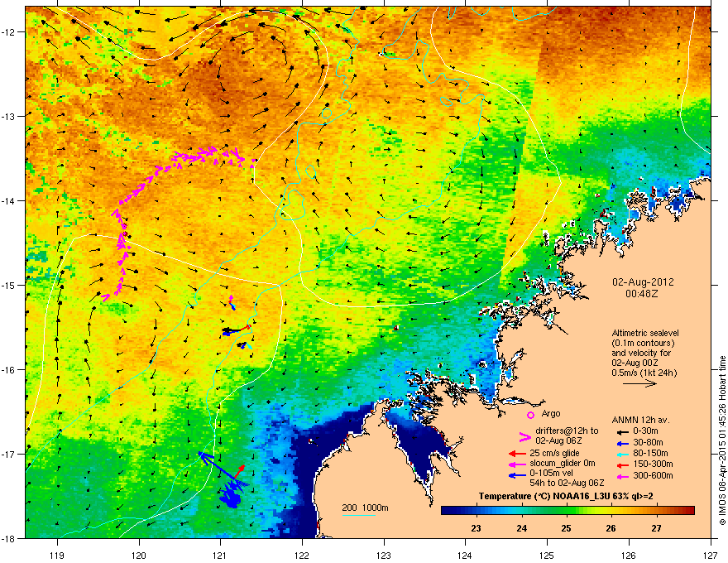Viewport: 728px width, 563px height.
Task: Click the cyan isobath legend line under '200 1000m'
Action: (359, 515)
